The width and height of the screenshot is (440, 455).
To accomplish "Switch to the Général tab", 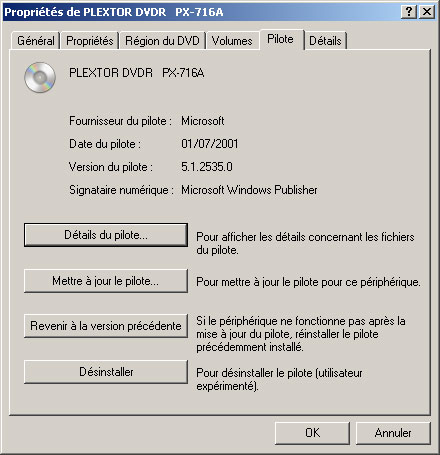I will point(36,41).
